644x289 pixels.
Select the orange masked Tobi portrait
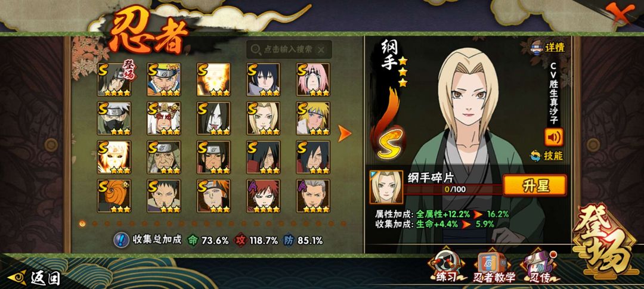[x=114, y=196]
